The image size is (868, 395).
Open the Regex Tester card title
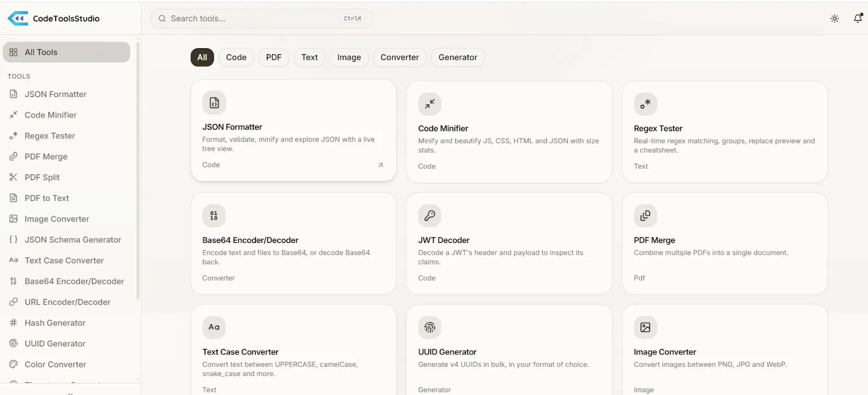pos(658,128)
